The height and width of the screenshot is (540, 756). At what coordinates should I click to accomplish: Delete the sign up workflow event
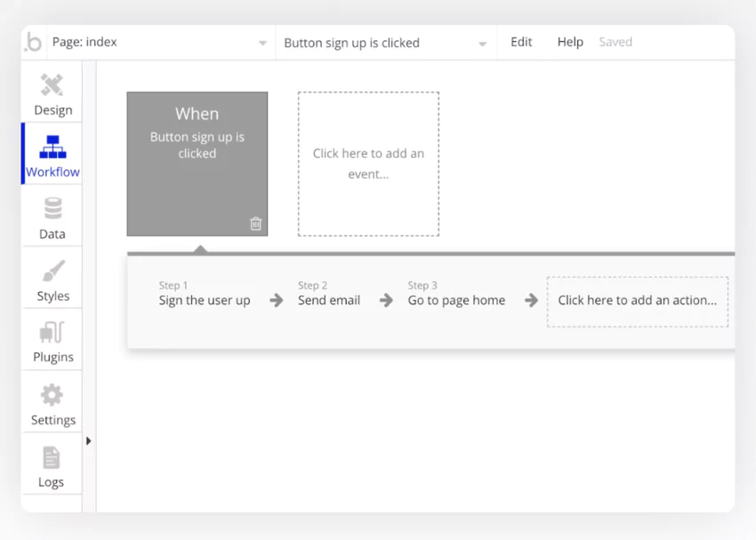255,224
